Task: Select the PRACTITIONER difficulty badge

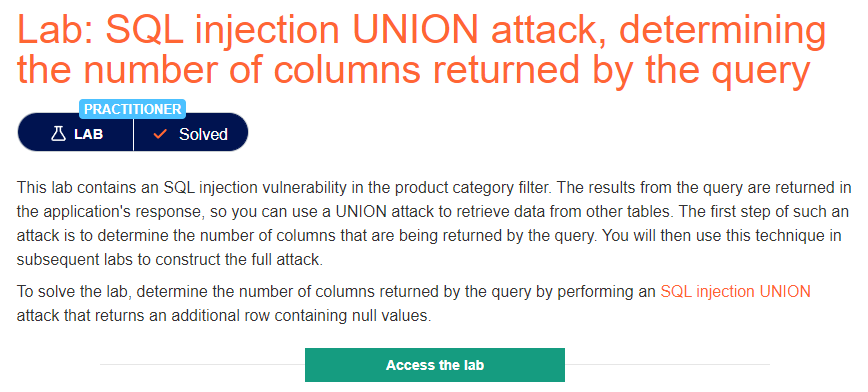Action: pos(133,109)
